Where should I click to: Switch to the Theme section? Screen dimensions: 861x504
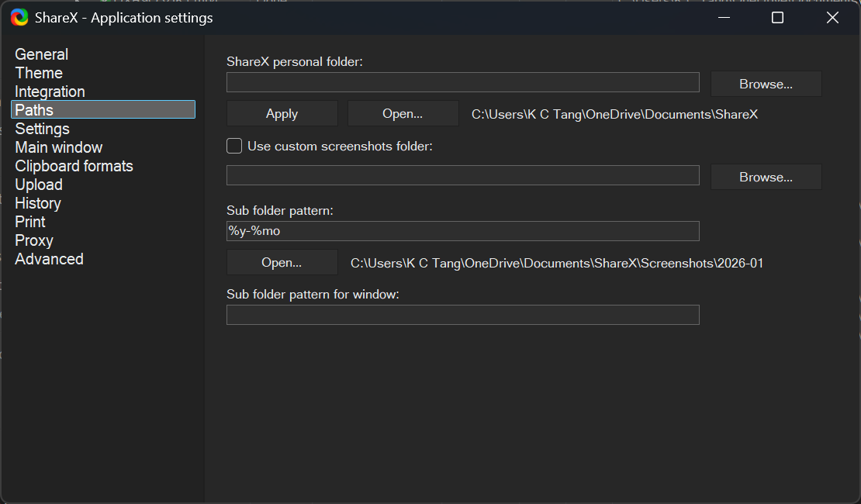coord(39,73)
